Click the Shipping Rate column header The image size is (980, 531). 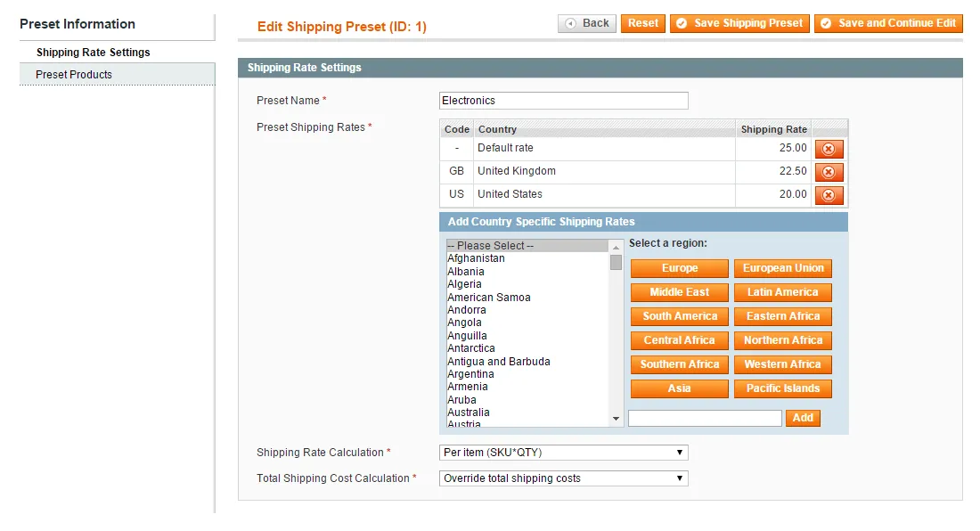pyautogui.click(x=773, y=129)
